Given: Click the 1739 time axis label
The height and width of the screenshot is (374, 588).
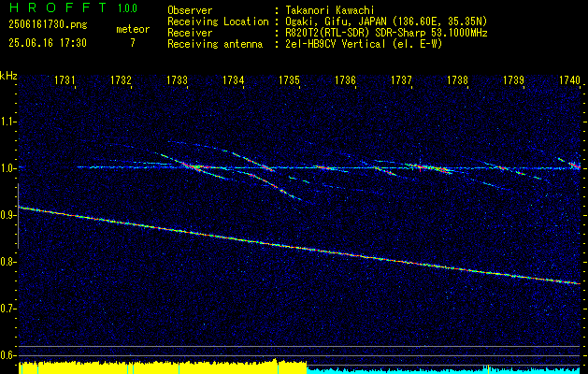Looking at the screenshot, I should pos(513,80).
